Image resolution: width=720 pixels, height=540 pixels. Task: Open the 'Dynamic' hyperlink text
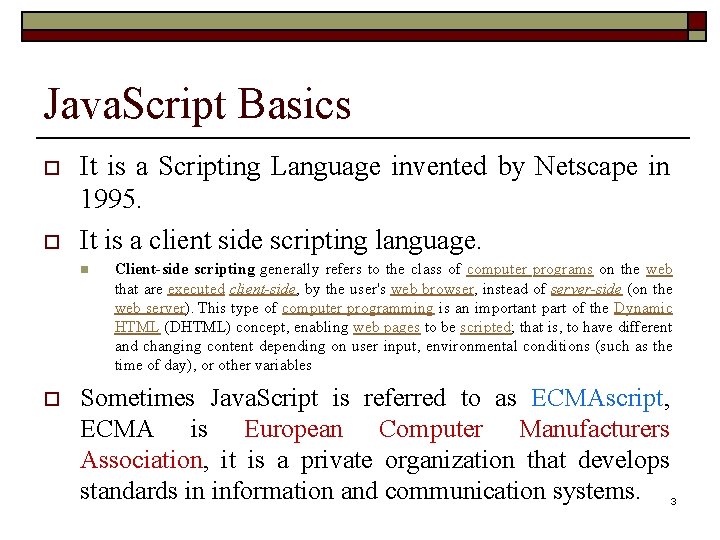tap(643, 308)
